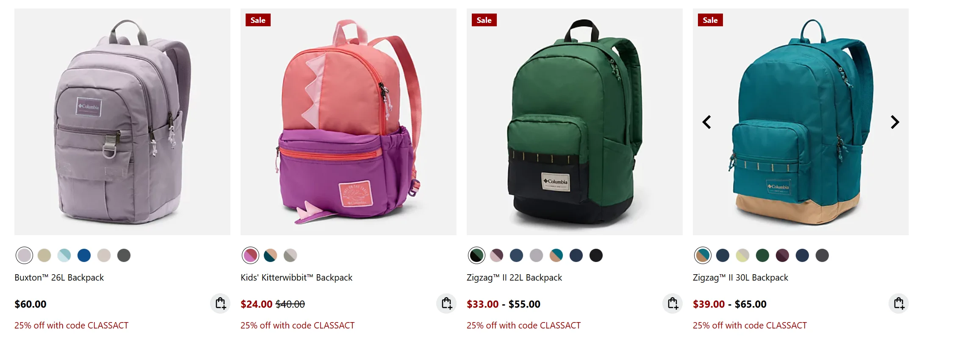Choose dark gray swatch on Buxton 26L Backpack
This screenshot has height=345, width=980.
click(x=124, y=255)
